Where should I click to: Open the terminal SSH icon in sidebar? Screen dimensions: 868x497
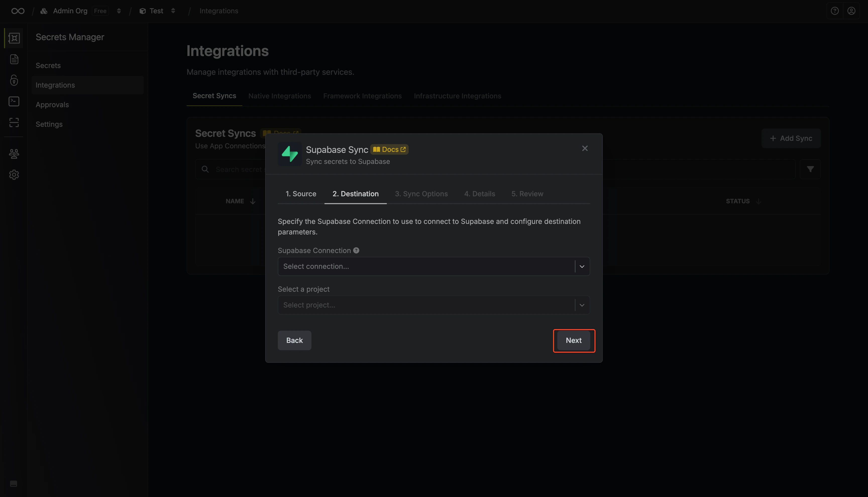(14, 101)
